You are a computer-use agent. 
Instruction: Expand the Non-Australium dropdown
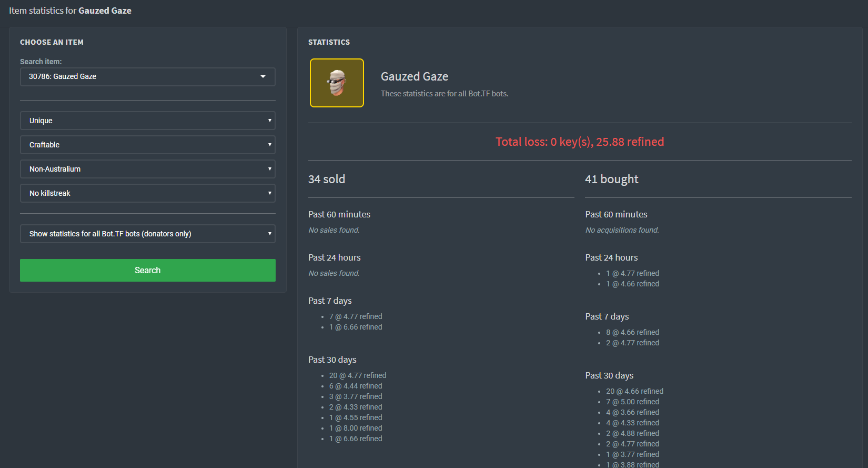(x=147, y=169)
